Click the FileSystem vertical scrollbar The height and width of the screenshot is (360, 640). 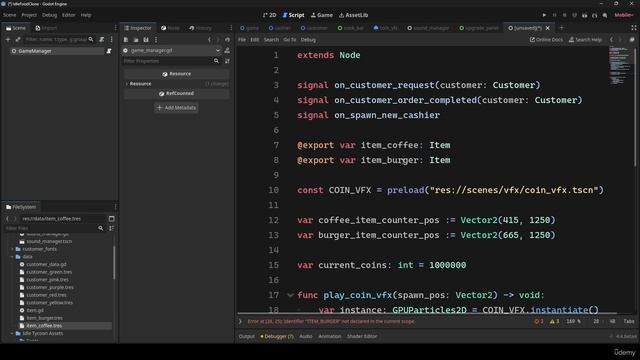pos(114,263)
